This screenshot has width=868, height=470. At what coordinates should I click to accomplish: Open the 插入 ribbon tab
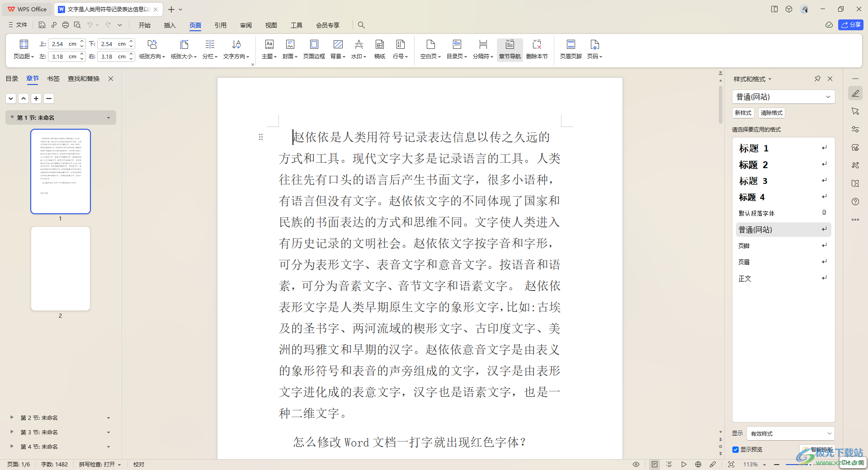coord(170,25)
